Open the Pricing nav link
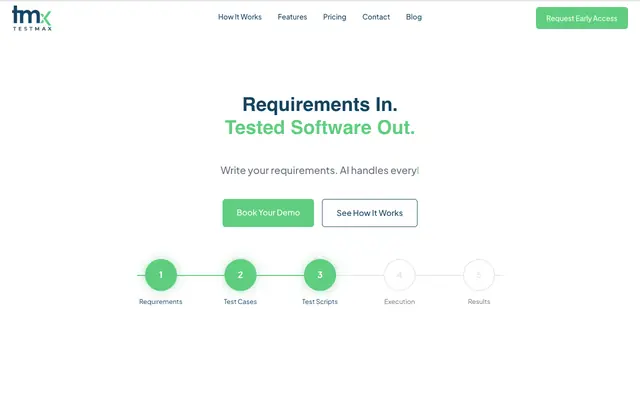 point(334,17)
